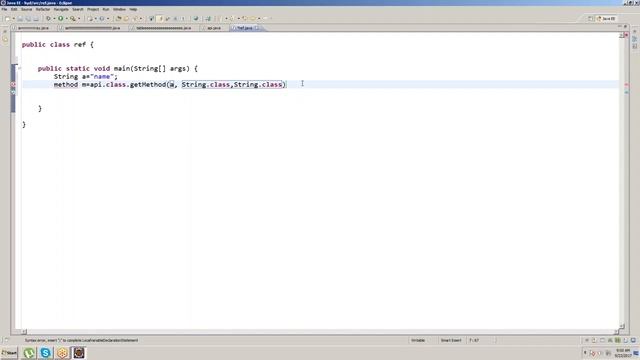This screenshot has width=640, height=360.
Task: Open the Run menu
Action: click(x=106, y=9)
